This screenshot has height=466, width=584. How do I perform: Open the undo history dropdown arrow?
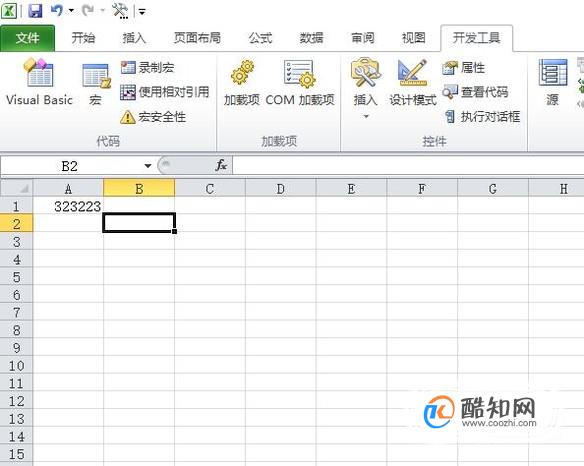(x=71, y=10)
